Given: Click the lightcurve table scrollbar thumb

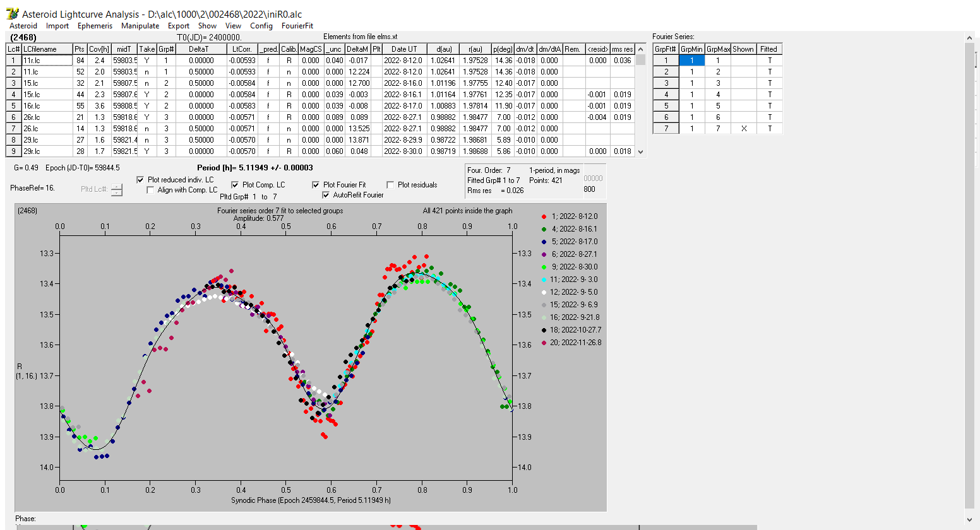Looking at the screenshot, I should coord(641,60).
